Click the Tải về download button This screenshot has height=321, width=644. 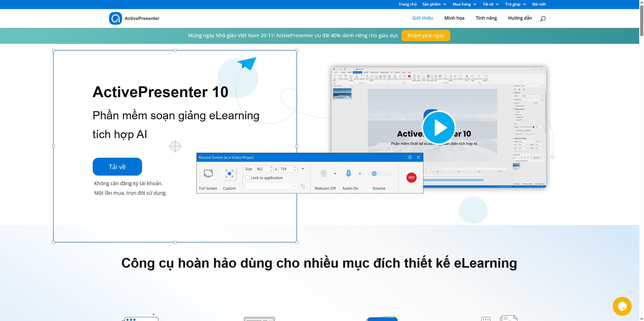point(117,167)
